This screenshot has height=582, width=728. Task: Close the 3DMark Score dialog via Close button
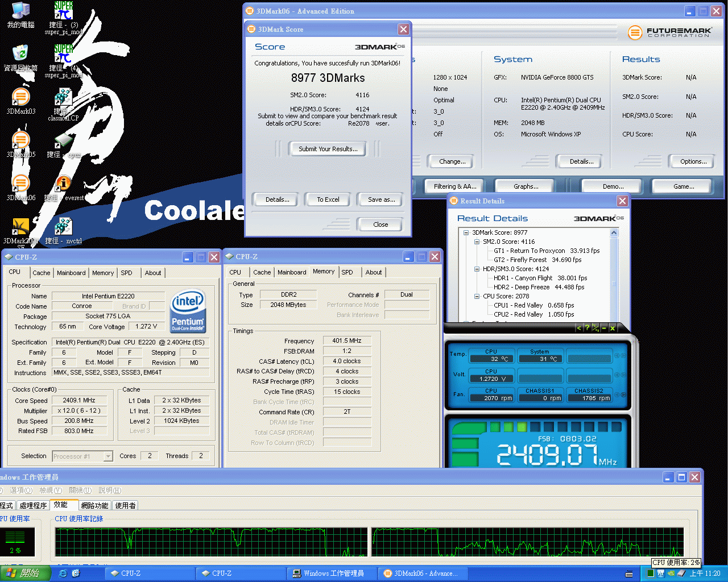380,225
